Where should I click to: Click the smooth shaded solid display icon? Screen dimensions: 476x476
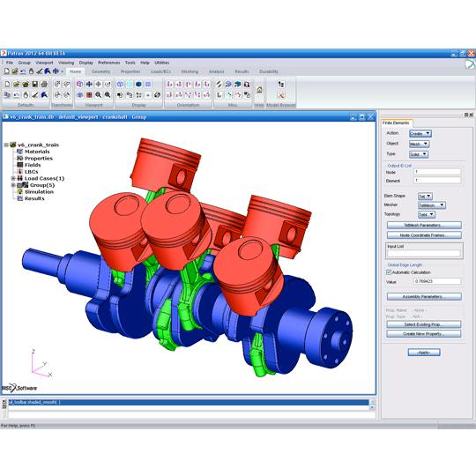(x=138, y=84)
